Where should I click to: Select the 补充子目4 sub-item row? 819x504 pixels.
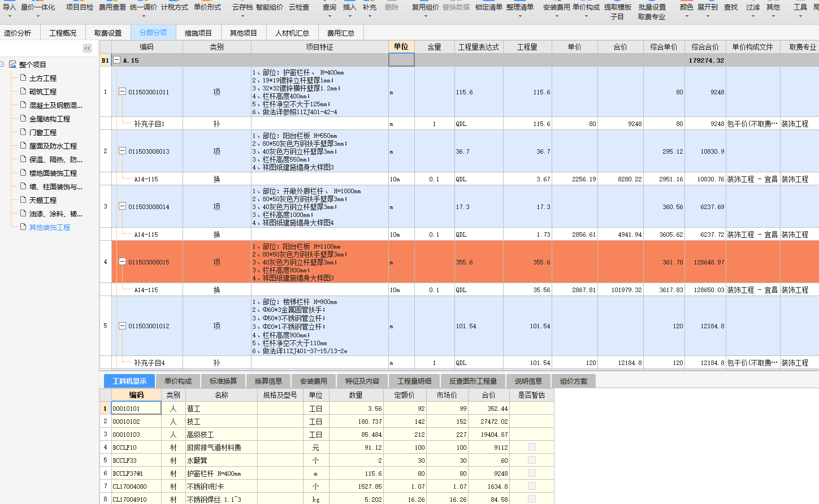click(x=459, y=362)
